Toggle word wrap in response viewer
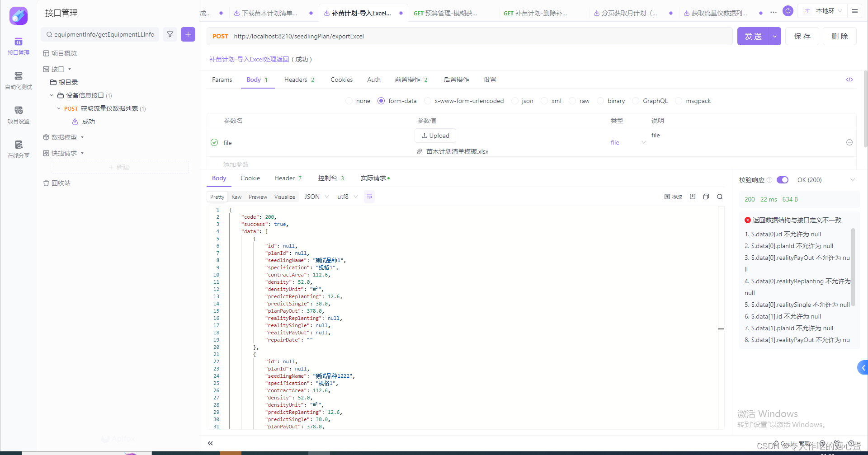Viewport: 868px width, 455px height. (369, 197)
